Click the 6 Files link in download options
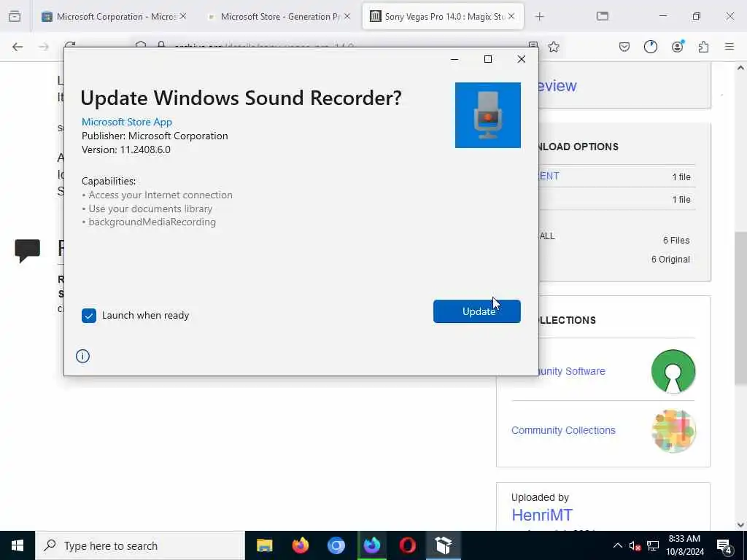The image size is (747, 560). (676, 241)
